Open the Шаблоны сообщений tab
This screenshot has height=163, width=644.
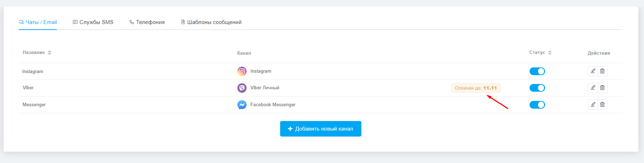211,22
